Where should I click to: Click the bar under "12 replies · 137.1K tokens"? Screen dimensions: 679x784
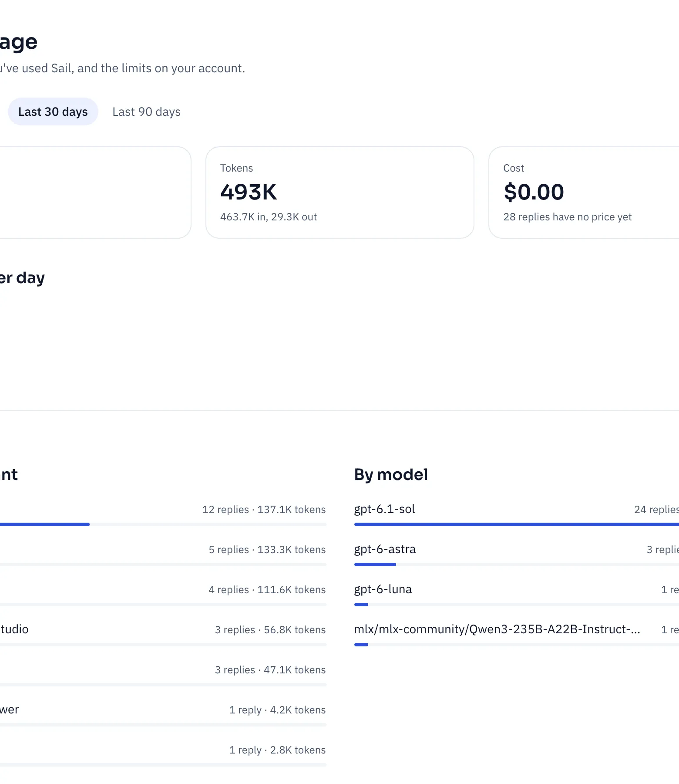click(x=163, y=524)
